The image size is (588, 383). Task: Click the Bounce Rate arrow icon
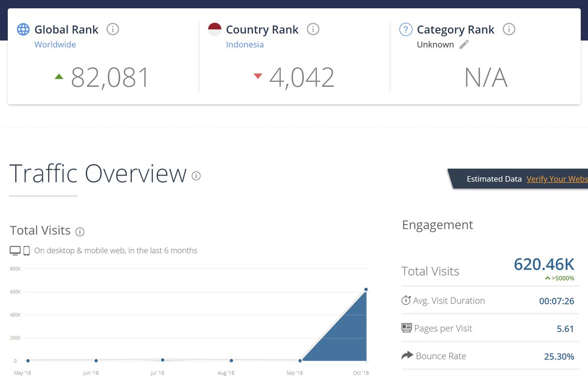[x=407, y=355]
